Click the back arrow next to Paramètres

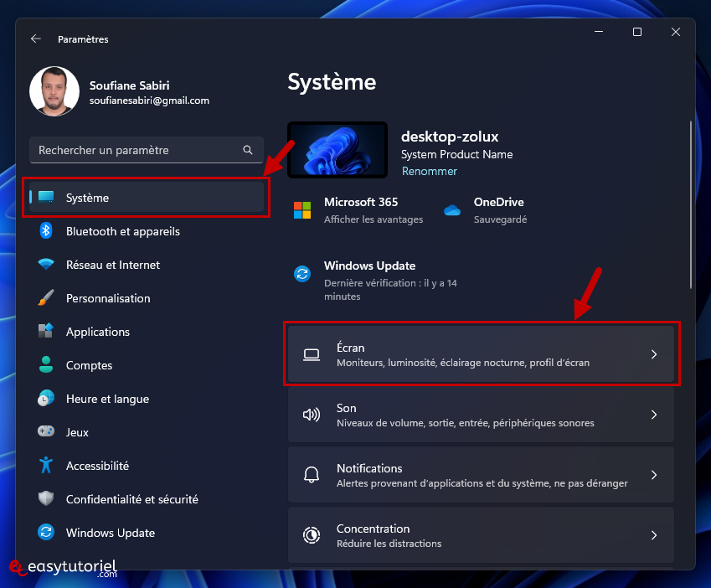click(36, 39)
